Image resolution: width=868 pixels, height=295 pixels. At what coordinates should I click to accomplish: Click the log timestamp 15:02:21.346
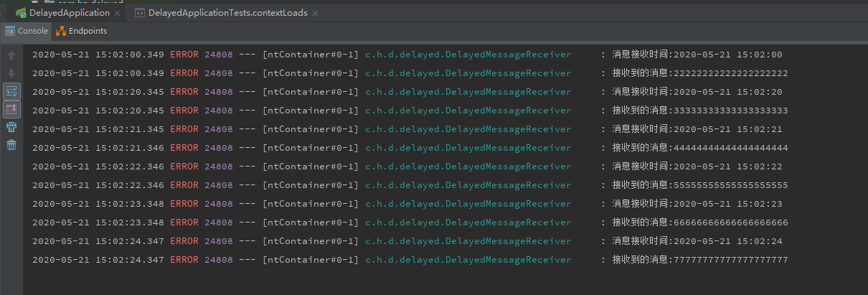[130, 148]
